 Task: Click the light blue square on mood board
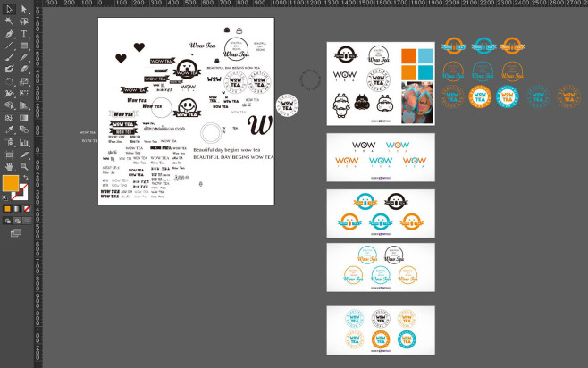pyautogui.click(x=425, y=56)
